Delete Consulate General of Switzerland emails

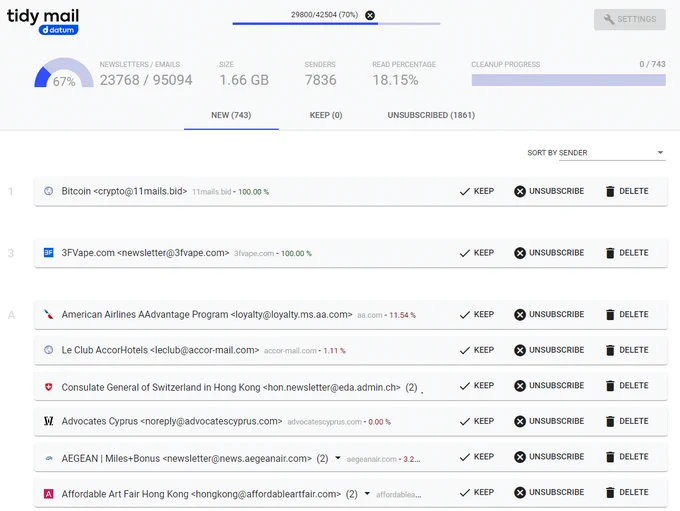pos(627,386)
